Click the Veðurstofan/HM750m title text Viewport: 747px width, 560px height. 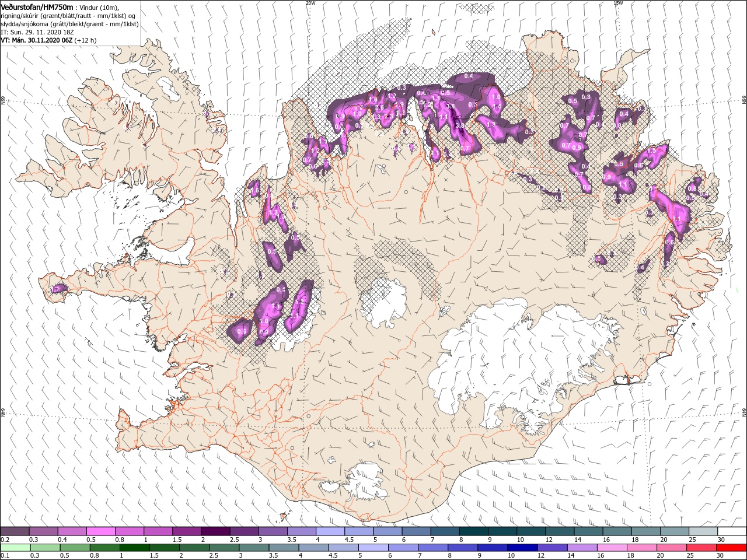[x=37, y=6]
